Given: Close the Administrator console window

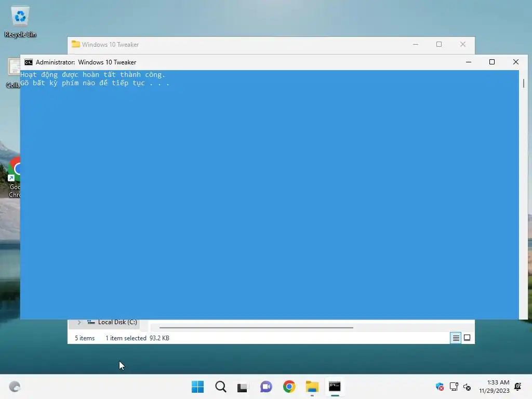Looking at the screenshot, I should point(516,62).
